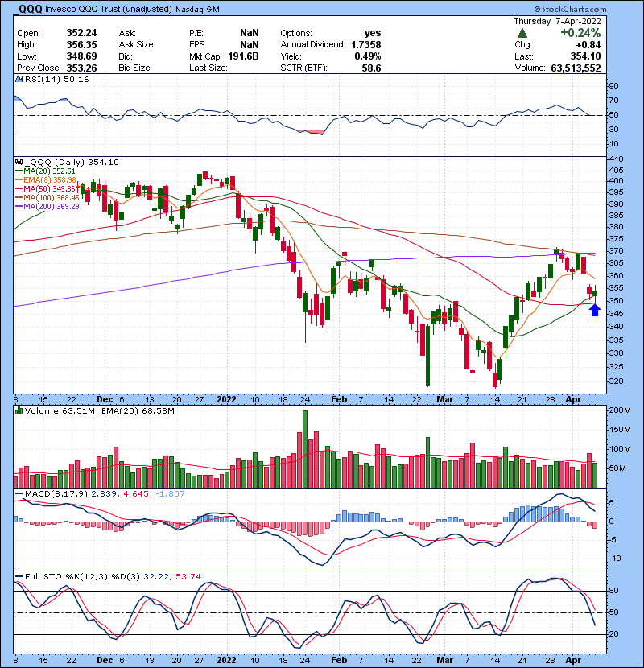Click the green up-triangle change icon

coord(522,33)
